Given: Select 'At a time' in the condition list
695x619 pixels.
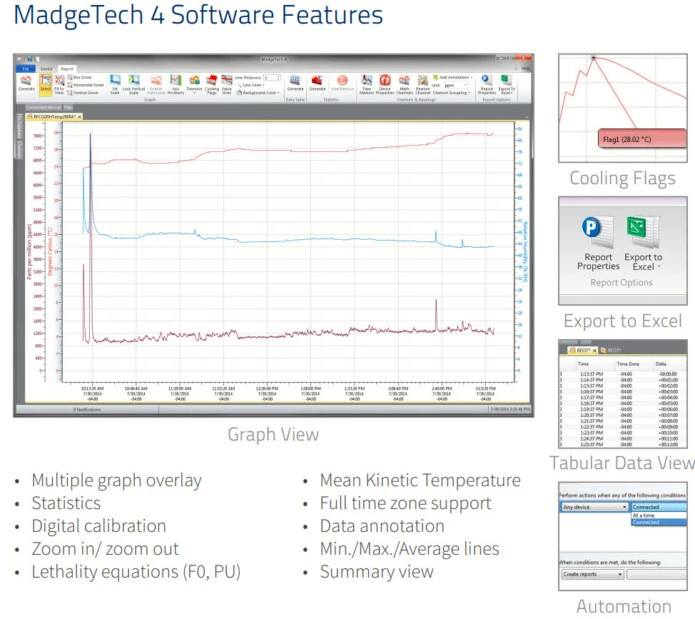Looking at the screenshot, I should (x=643, y=514).
